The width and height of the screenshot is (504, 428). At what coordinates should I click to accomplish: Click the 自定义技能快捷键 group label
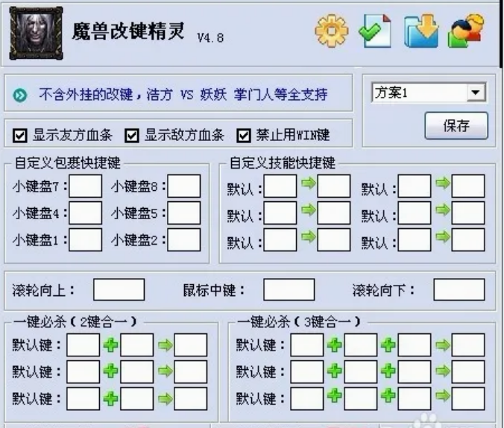tap(283, 163)
